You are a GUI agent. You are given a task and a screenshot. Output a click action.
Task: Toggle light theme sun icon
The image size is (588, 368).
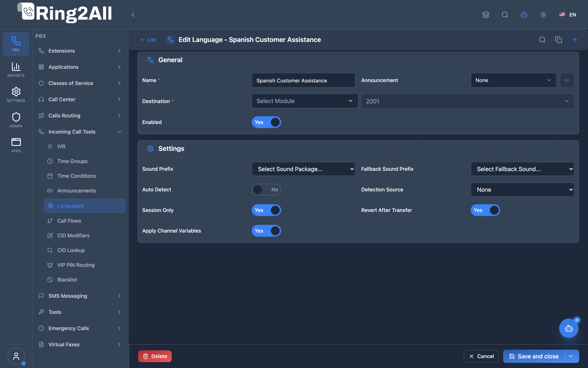coord(543,15)
